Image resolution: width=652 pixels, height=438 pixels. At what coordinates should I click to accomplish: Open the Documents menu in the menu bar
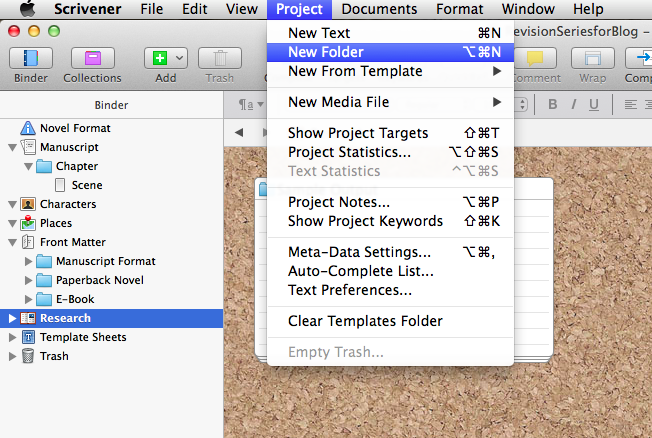point(379,9)
